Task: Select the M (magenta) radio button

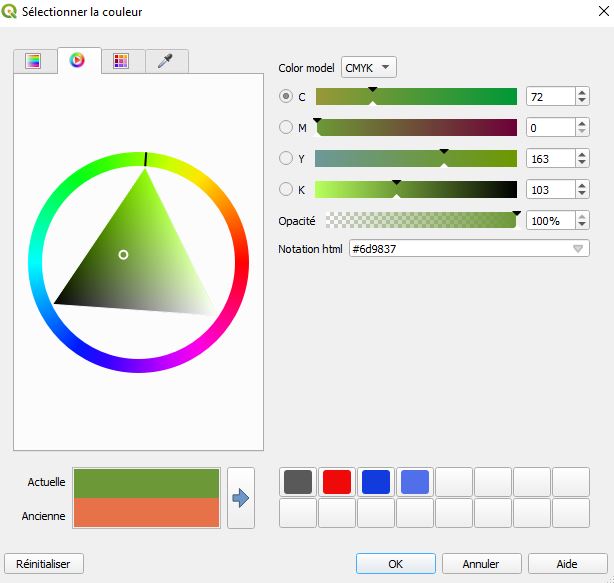Action: 287,127
